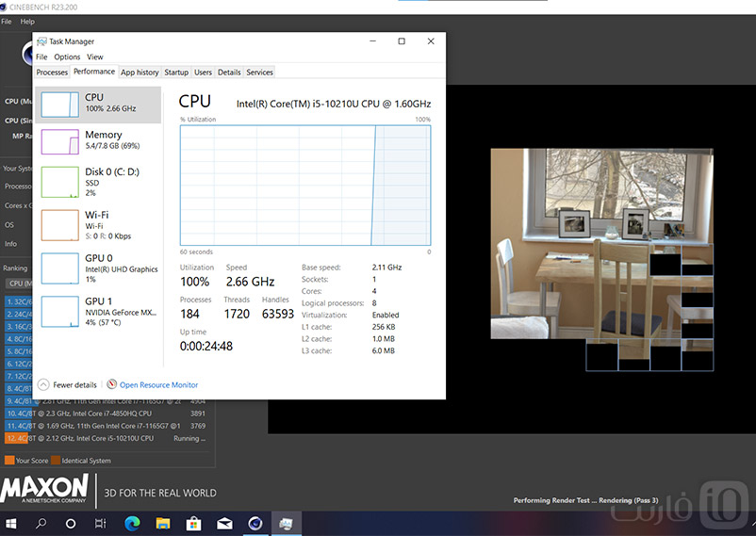Maximize the Task Manager window
Image resolution: width=756 pixels, height=536 pixels.
[402, 41]
